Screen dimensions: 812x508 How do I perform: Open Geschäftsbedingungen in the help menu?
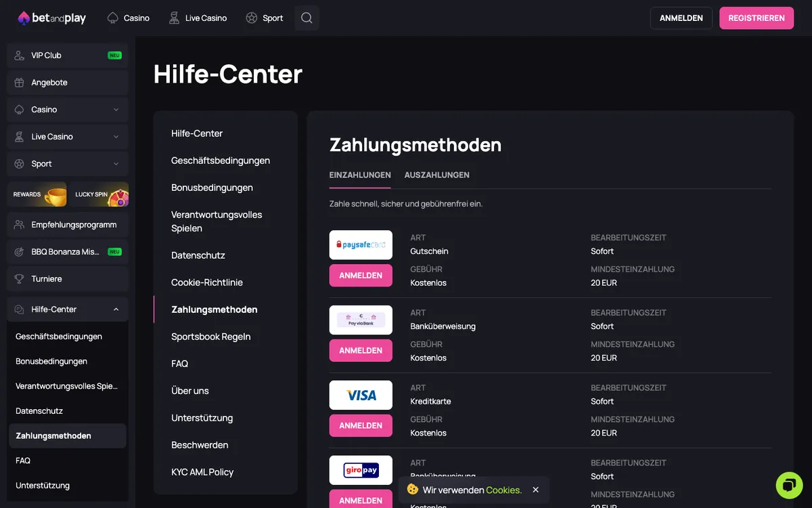tap(221, 161)
